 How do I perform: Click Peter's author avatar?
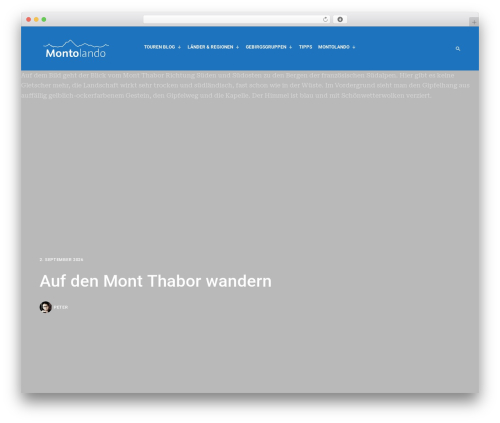pos(45,307)
